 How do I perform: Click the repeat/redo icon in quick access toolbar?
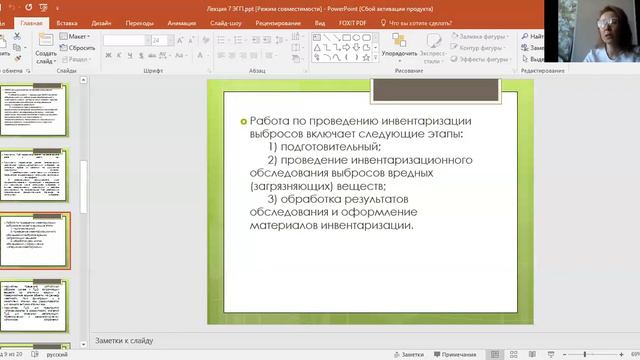[x=29, y=7]
